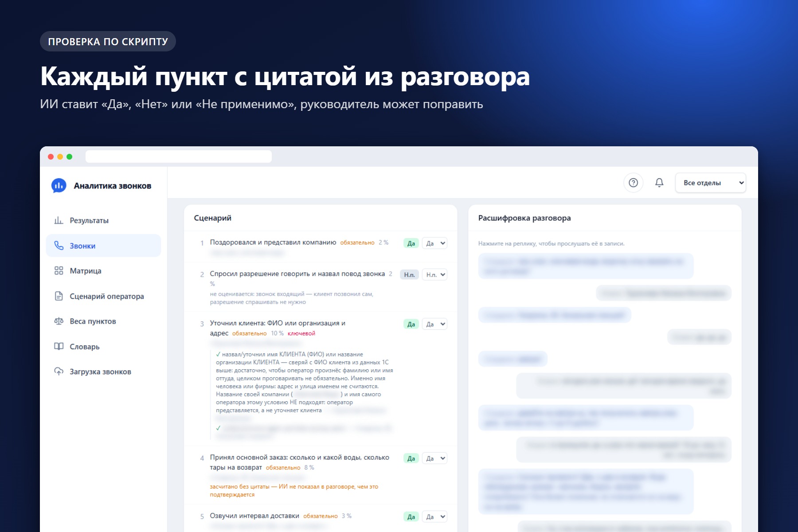Click the 10 % weight on item 3

coord(277,333)
